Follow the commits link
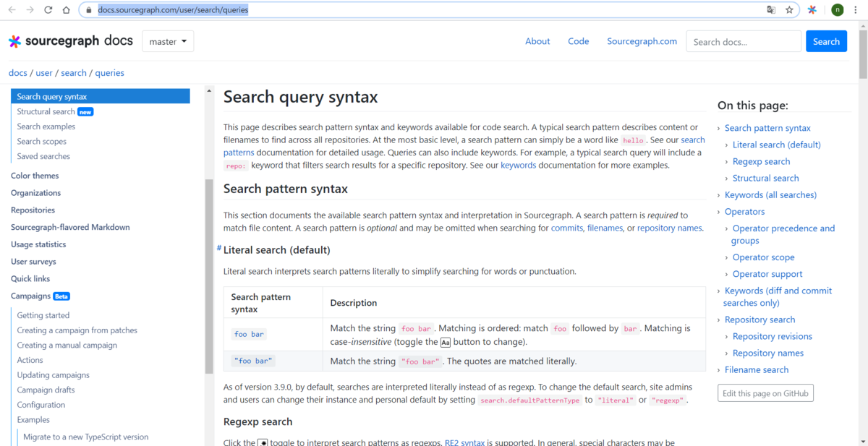868x446 pixels. click(566, 228)
